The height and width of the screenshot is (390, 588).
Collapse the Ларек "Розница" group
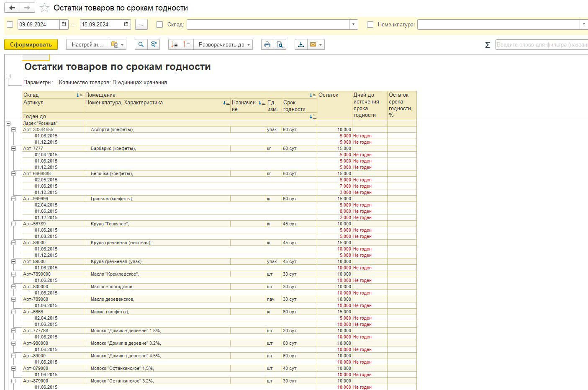point(8,124)
